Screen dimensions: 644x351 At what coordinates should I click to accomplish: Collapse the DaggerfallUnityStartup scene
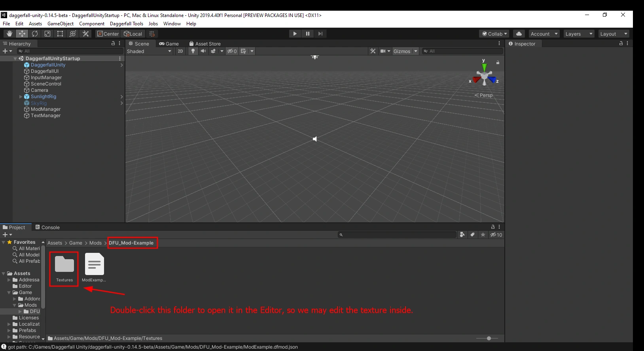pos(15,59)
